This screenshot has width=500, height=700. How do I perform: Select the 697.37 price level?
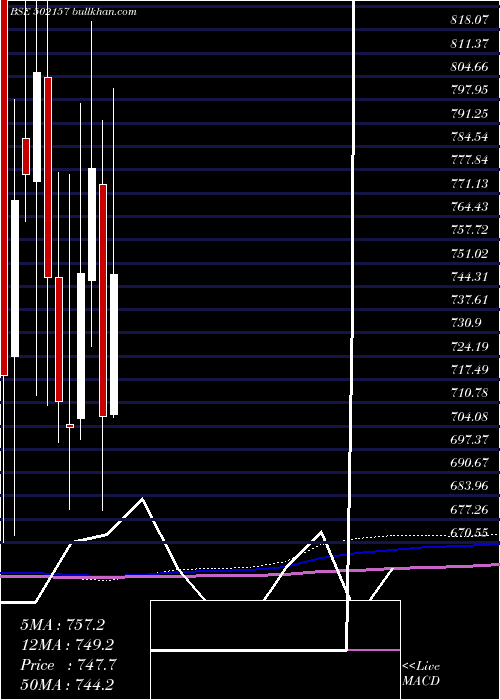coord(469,439)
